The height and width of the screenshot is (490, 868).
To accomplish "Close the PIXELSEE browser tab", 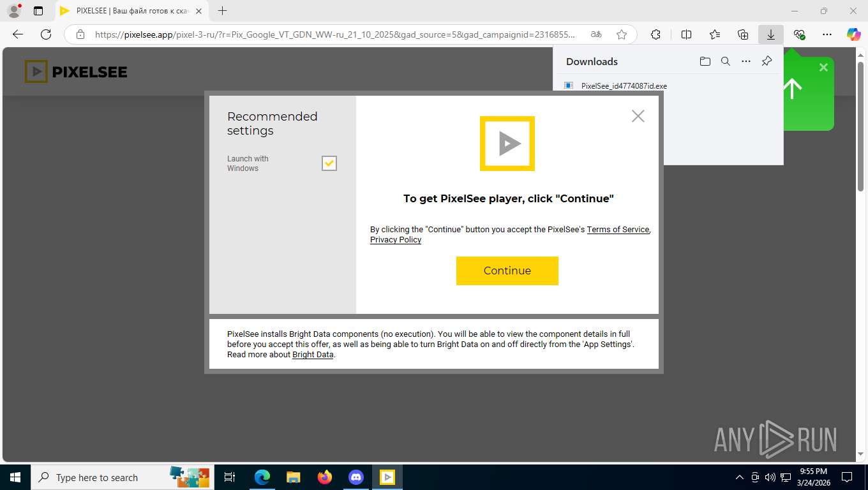I will click(x=199, y=11).
